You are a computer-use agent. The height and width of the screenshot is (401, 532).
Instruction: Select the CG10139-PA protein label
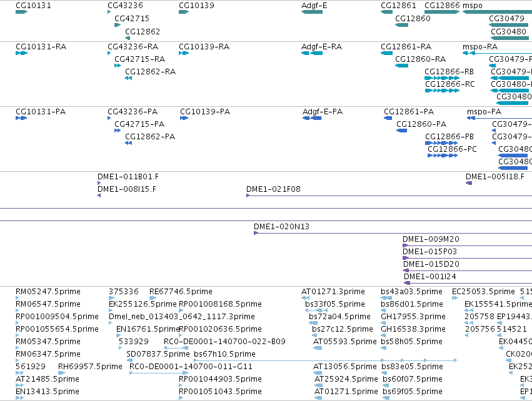coord(205,112)
